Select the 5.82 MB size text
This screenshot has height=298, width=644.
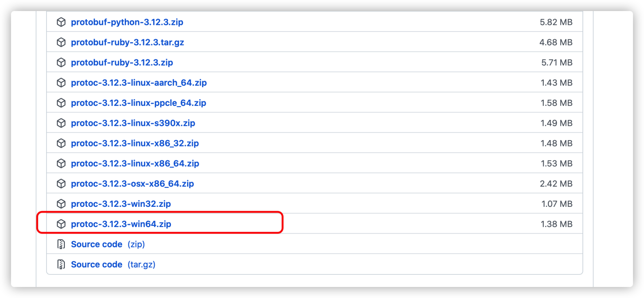(x=556, y=22)
